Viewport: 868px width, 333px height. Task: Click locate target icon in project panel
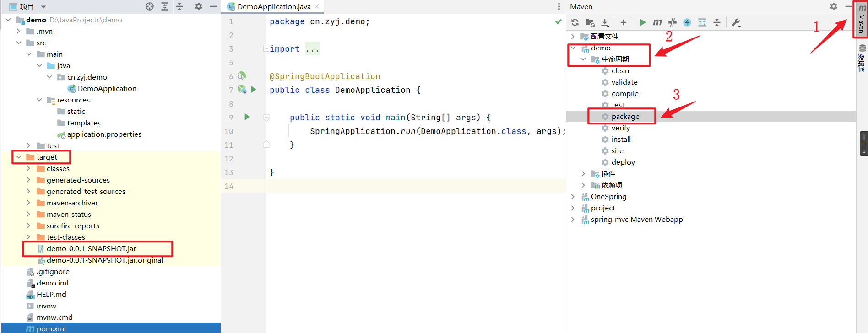click(150, 6)
